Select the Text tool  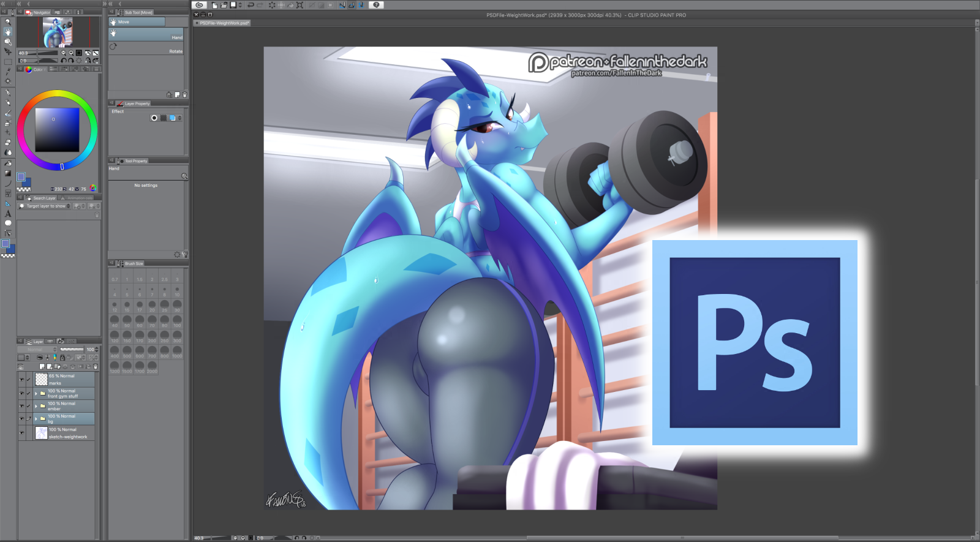pyautogui.click(x=8, y=214)
